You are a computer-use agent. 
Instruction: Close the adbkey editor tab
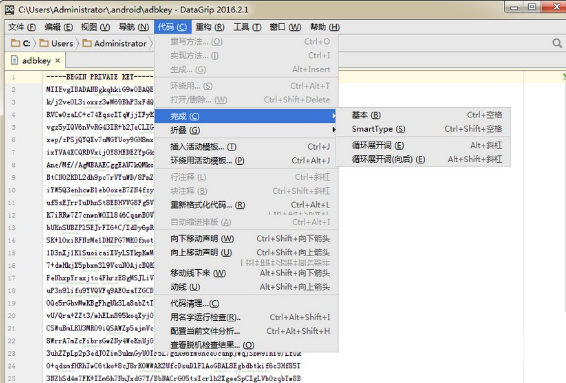pos(58,61)
